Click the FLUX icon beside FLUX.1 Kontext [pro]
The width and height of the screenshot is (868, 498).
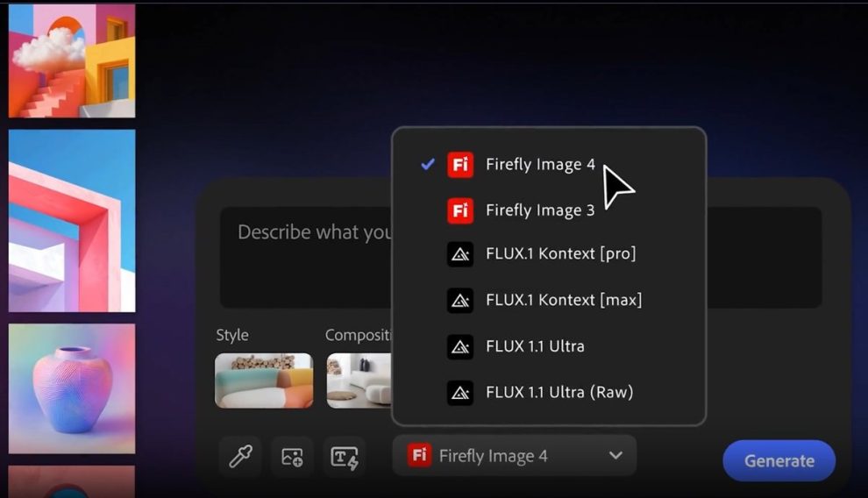[460, 254]
